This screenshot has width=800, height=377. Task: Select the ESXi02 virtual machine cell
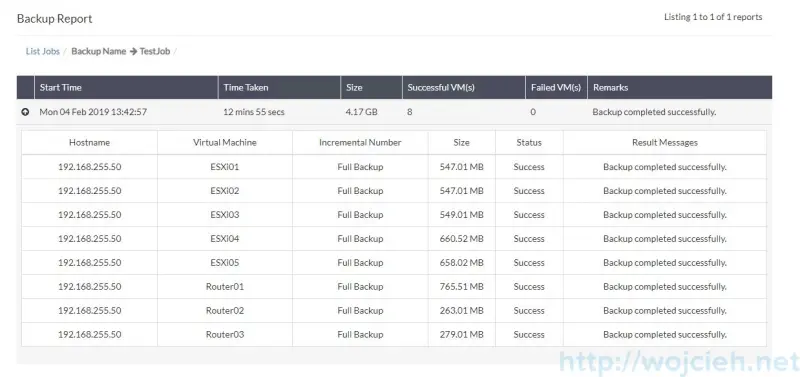225,191
